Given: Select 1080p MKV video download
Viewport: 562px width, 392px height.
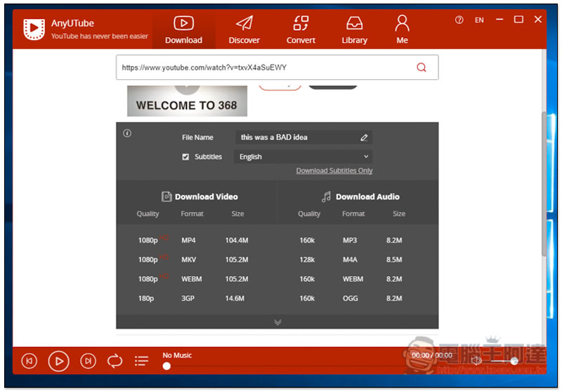Looking at the screenshot, I should point(197,259).
